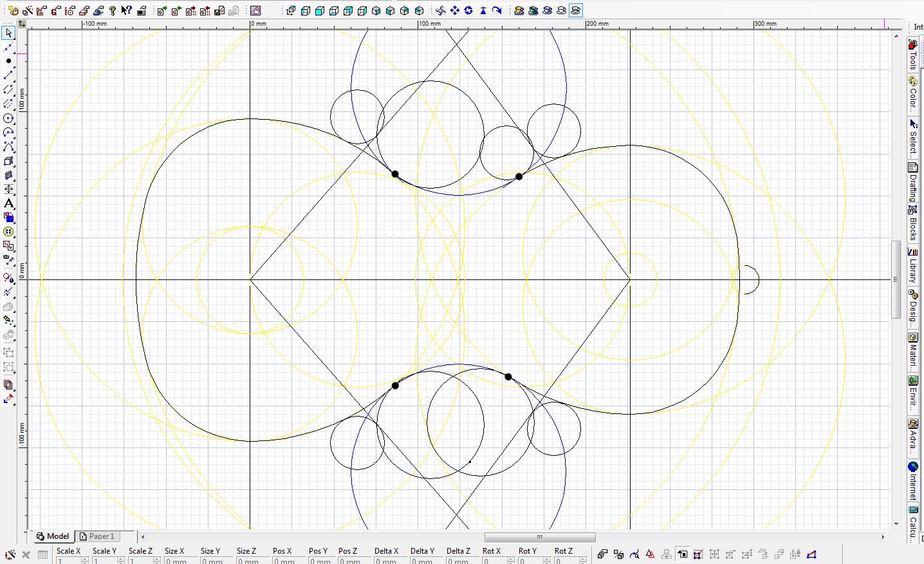Activate the Double Line tool
The width and height of the screenshot is (924, 564).
[x=8, y=89]
